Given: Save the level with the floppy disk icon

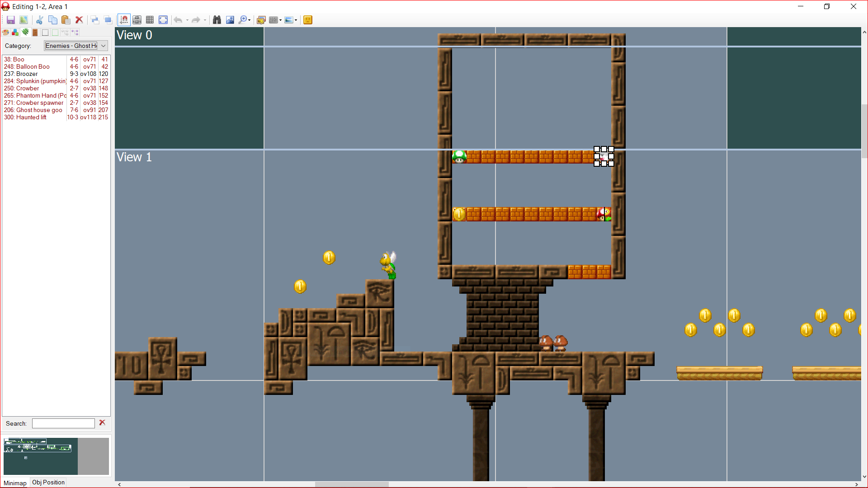Looking at the screenshot, I should (11, 20).
